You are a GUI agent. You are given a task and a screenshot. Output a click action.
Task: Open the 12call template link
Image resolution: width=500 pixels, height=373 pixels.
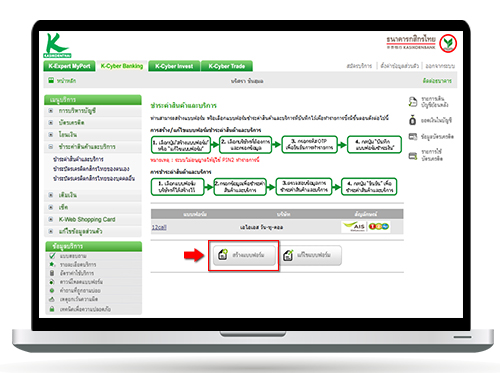tap(159, 227)
